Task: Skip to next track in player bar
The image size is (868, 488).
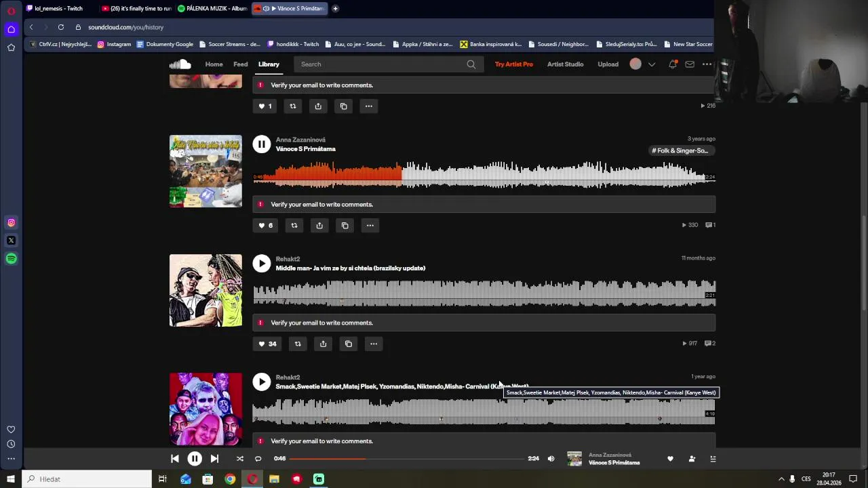Action: tap(214, 459)
